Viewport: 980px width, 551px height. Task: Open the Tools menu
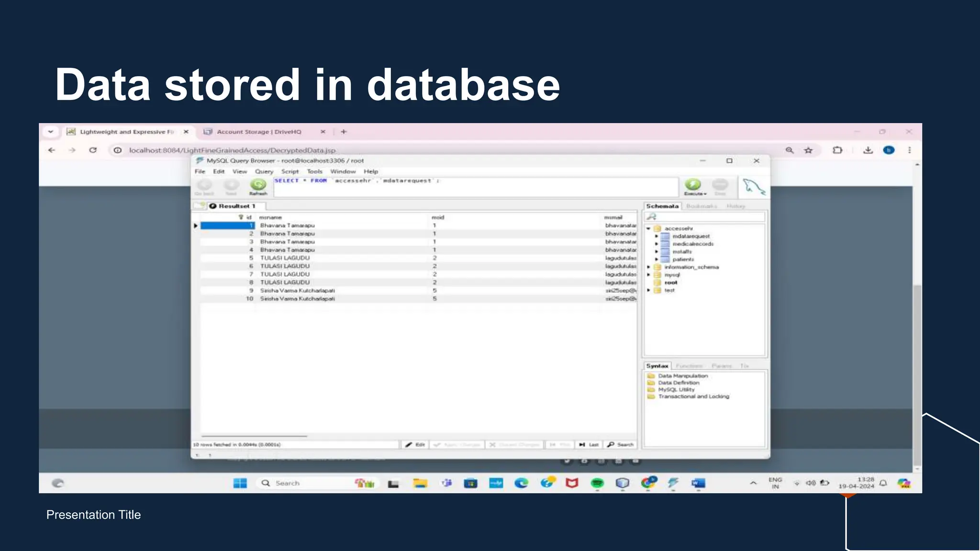point(314,171)
